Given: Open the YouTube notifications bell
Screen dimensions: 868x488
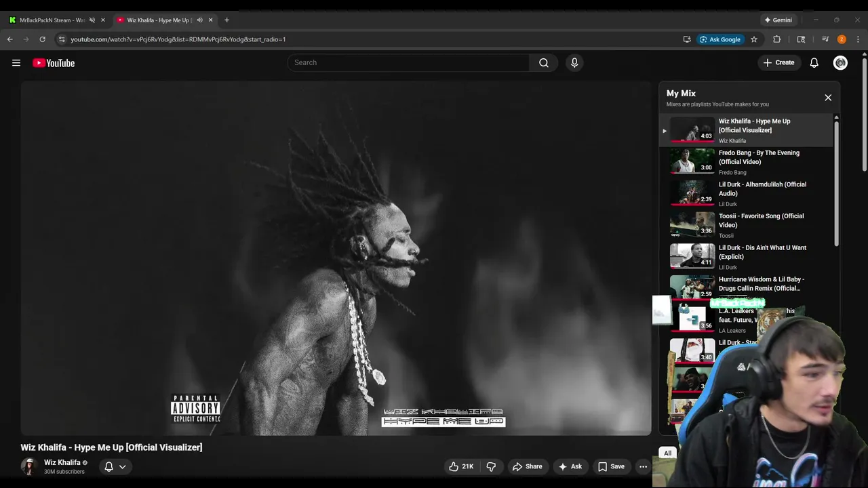Looking at the screenshot, I should (x=814, y=63).
